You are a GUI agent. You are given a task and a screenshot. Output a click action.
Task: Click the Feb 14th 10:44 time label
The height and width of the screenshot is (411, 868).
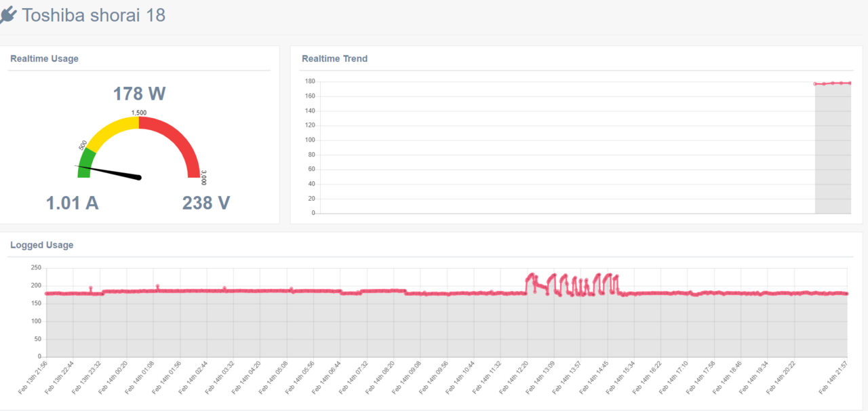pyautogui.click(x=460, y=378)
